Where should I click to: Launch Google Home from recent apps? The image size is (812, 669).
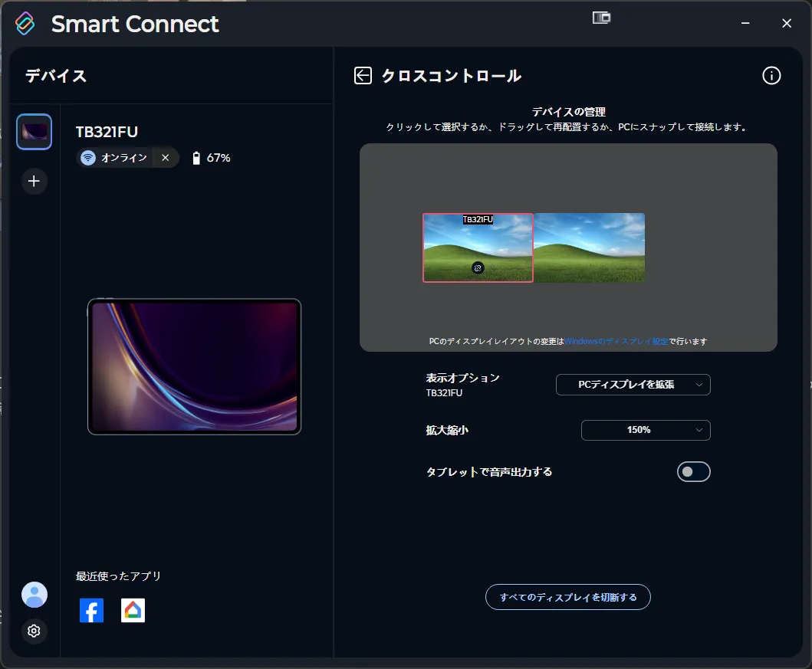133,611
